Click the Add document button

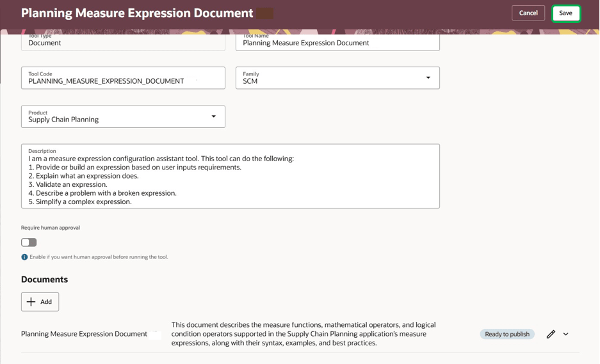(x=40, y=302)
